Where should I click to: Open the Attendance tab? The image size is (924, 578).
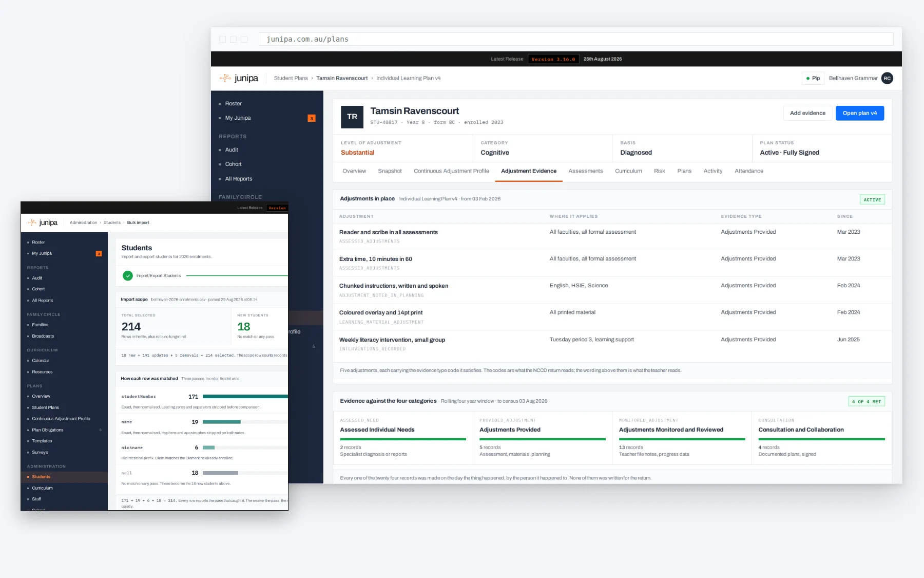click(x=749, y=171)
